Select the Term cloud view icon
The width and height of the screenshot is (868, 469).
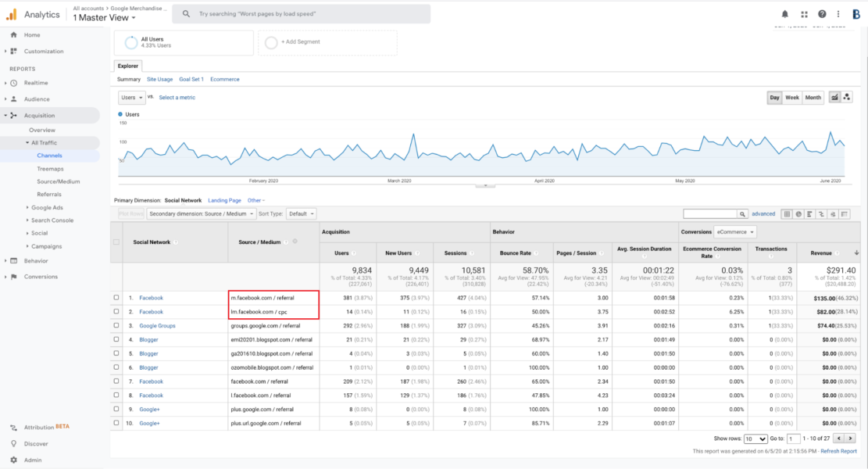(833, 213)
